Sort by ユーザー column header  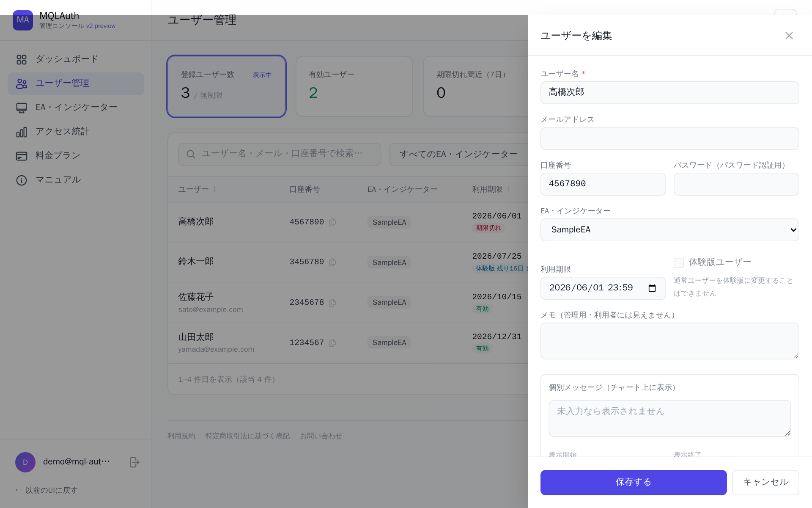197,189
